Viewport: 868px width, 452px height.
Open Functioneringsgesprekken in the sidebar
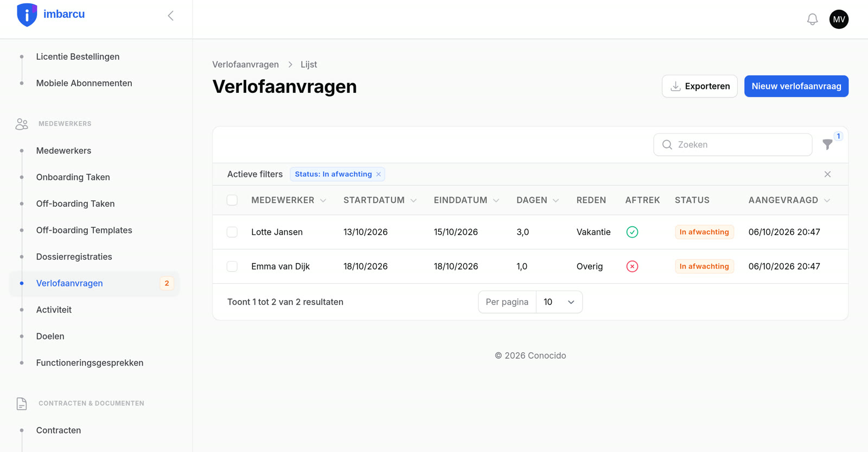pos(90,363)
